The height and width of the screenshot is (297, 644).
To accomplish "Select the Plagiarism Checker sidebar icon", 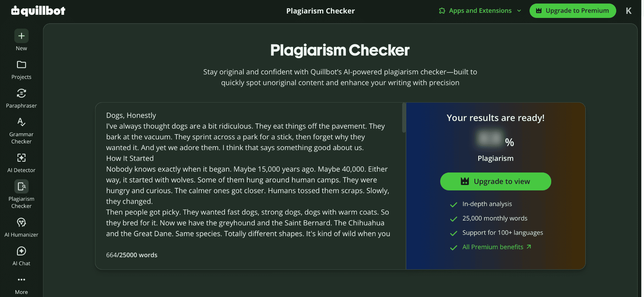I will pyautogui.click(x=21, y=187).
